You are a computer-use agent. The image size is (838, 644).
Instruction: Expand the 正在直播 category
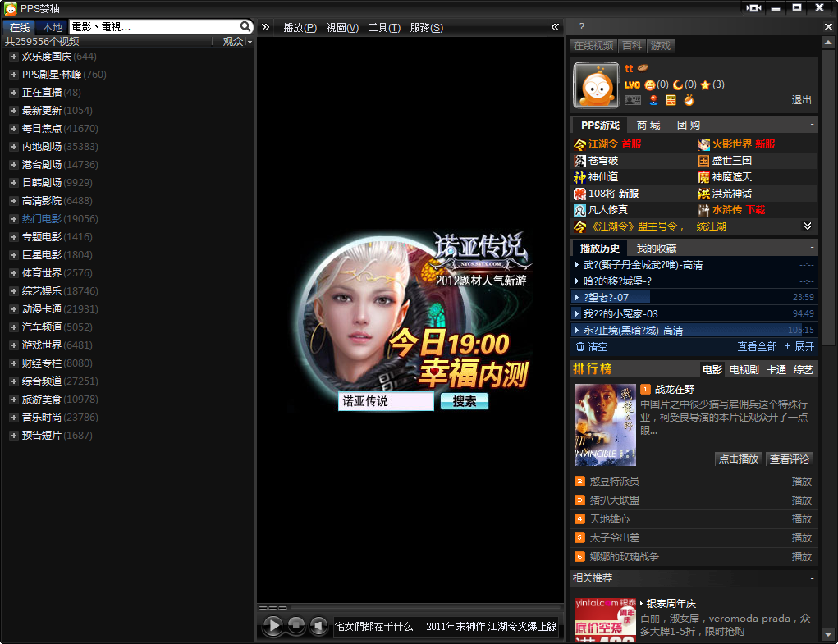tap(14, 93)
